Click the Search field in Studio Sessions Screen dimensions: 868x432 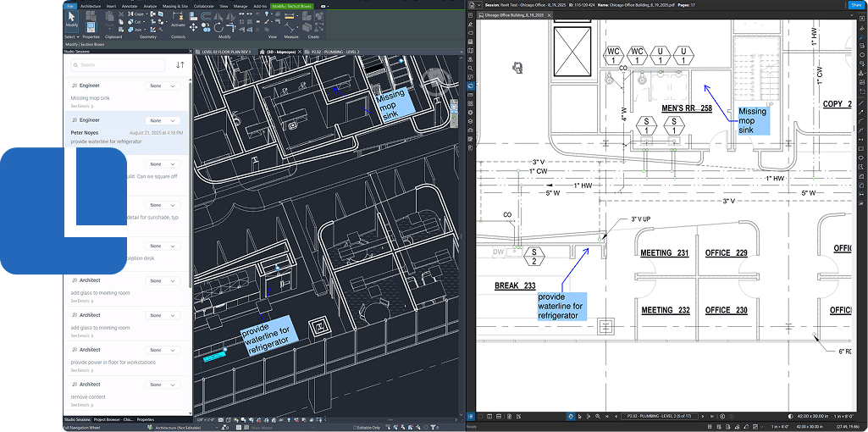click(119, 64)
